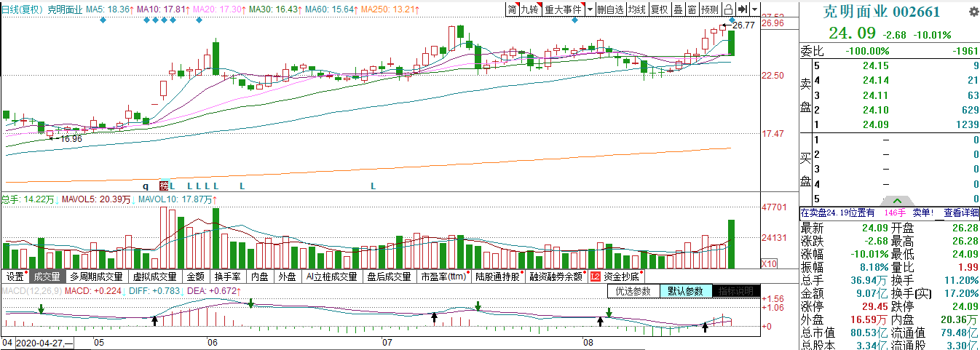Click the 26.77 high price annotation
This screenshot has width=980, height=350.
743,25
